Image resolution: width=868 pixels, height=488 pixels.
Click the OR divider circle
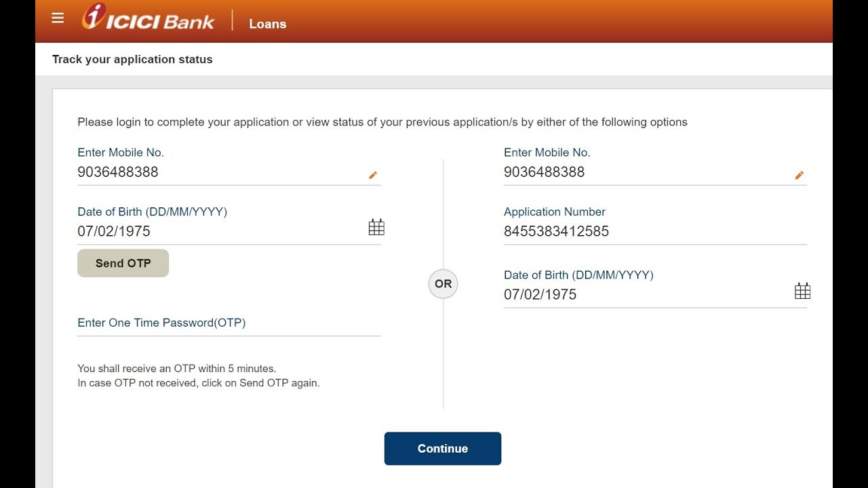(x=443, y=284)
